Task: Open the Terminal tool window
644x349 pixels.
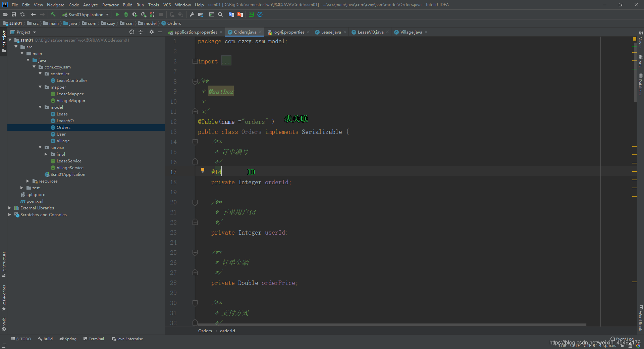Action: [x=94, y=339]
